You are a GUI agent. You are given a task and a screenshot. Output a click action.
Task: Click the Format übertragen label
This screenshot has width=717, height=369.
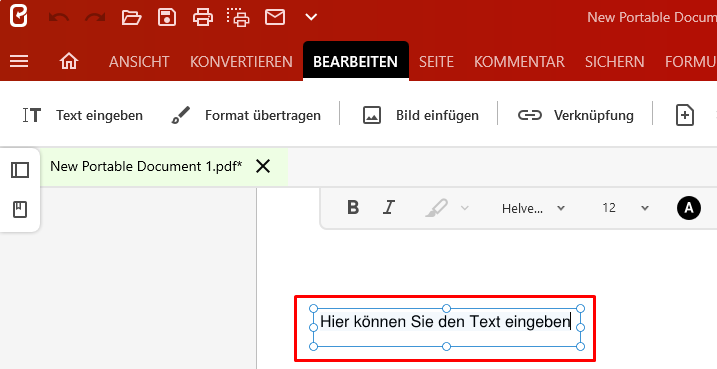tap(262, 115)
